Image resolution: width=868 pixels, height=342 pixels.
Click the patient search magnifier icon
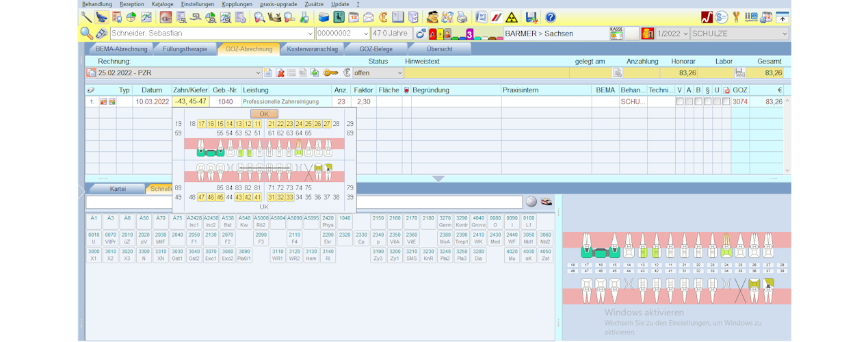pyautogui.click(x=87, y=34)
